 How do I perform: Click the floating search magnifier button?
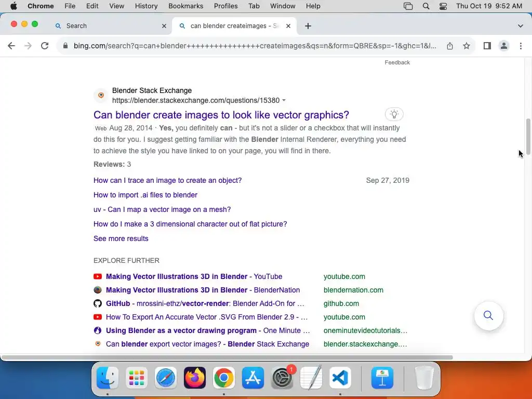click(488, 315)
